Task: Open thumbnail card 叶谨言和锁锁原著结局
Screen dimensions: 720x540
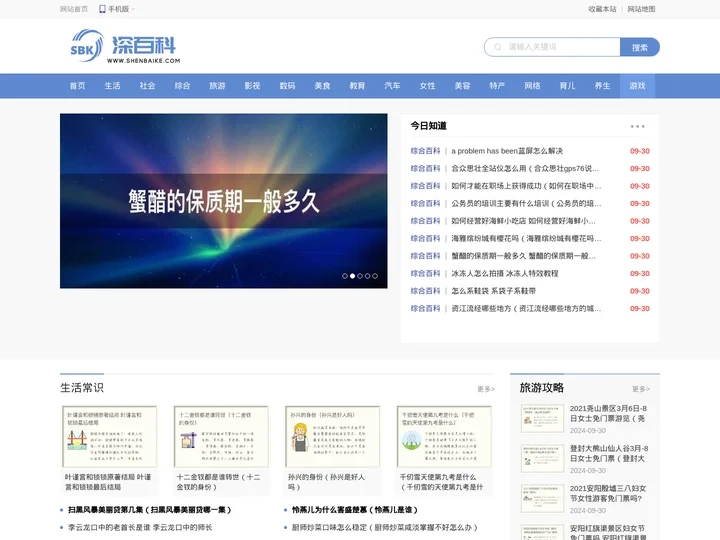Action: pos(109,450)
